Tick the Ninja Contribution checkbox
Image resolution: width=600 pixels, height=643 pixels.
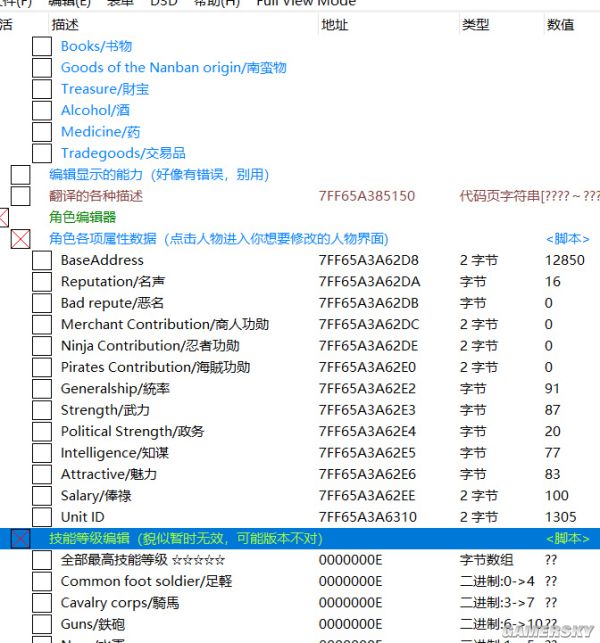42,346
